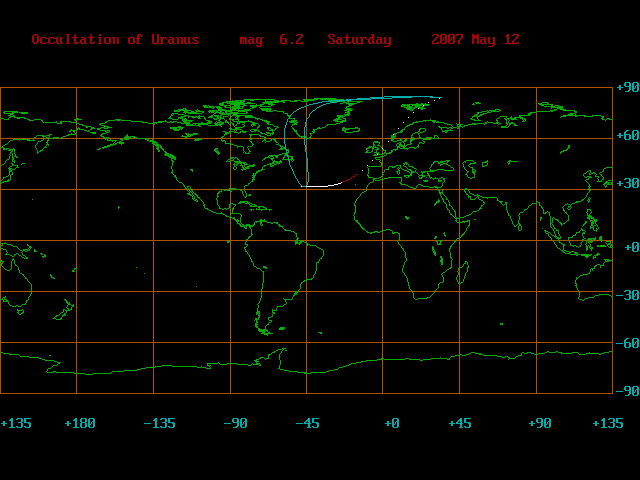Click the +45 longitude label
This screenshot has width=640, height=480.
tap(460, 423)
